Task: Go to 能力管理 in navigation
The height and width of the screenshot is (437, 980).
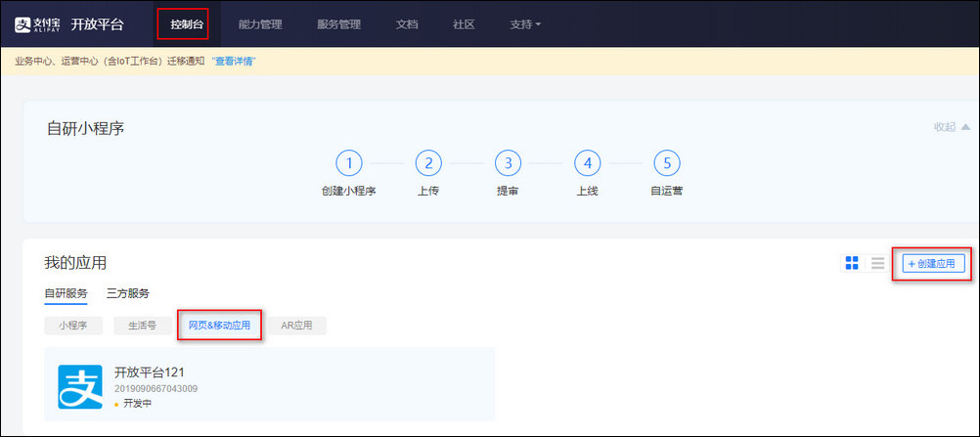Action: click(x=260, y=23)
